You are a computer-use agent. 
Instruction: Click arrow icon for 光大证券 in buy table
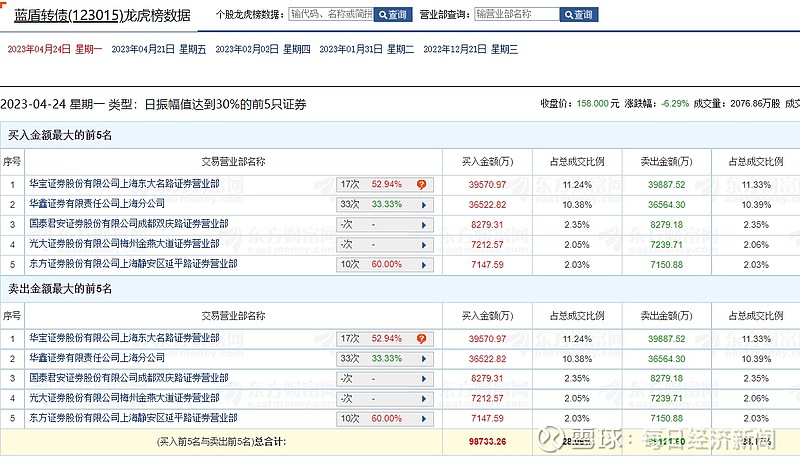424,245
